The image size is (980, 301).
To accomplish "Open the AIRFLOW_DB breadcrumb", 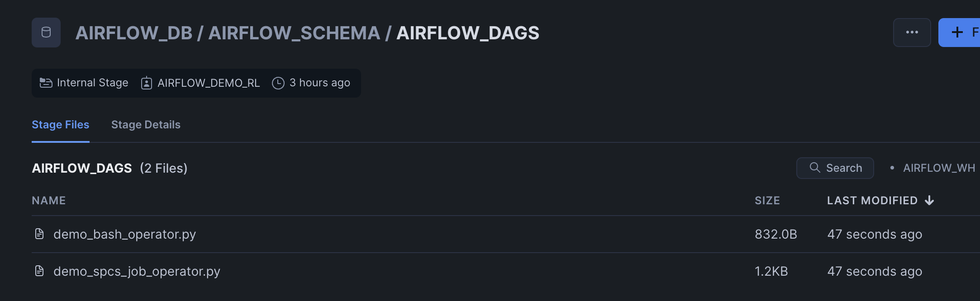I will [134, 32].
